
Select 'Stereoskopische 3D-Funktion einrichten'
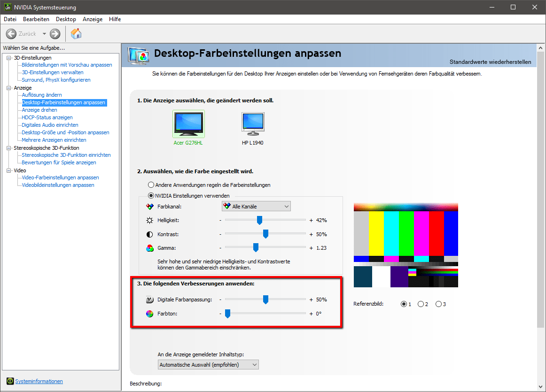66,155
